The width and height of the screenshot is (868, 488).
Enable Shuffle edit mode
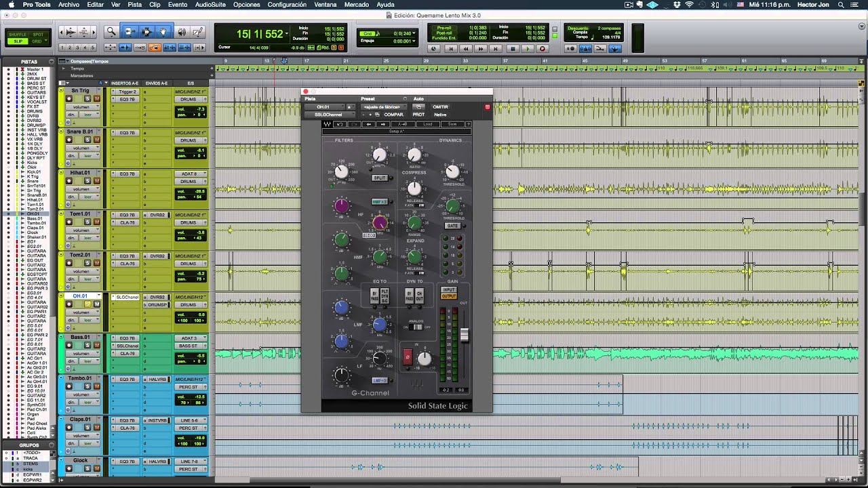point(18,35)
